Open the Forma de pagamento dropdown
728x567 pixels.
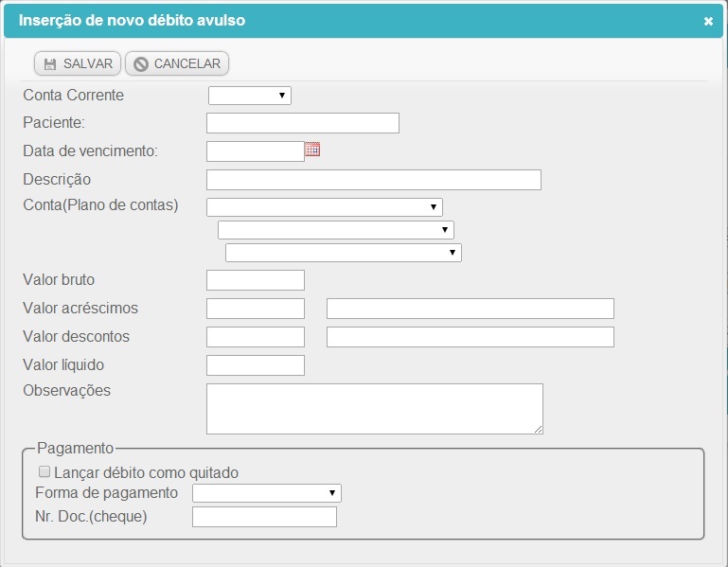pos(267,493)
